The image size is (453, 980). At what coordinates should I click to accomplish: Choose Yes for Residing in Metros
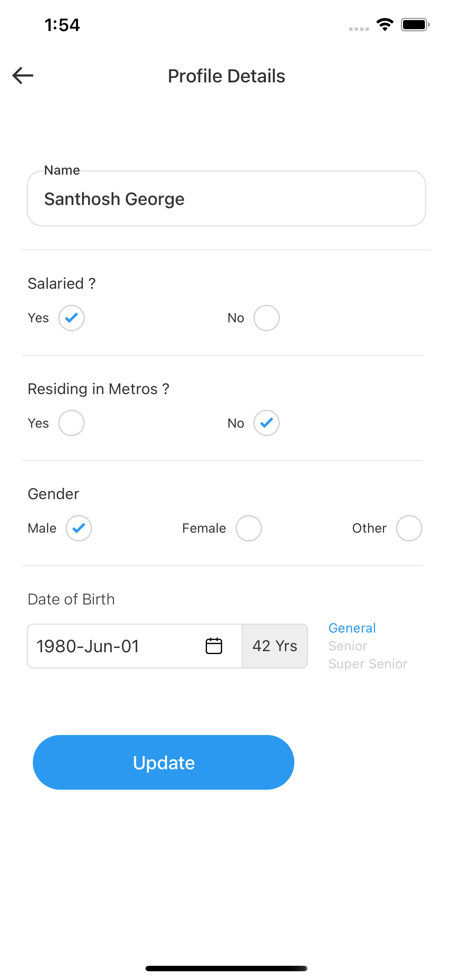71,423
